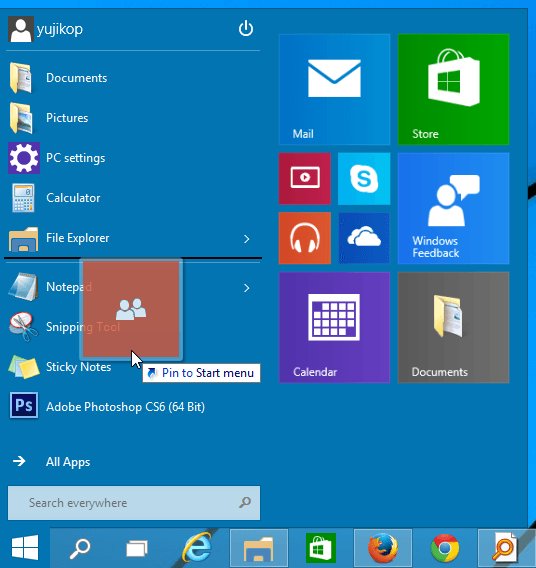Click the power button icon
The height and width of the screenshot is (568, 536).
246,29
